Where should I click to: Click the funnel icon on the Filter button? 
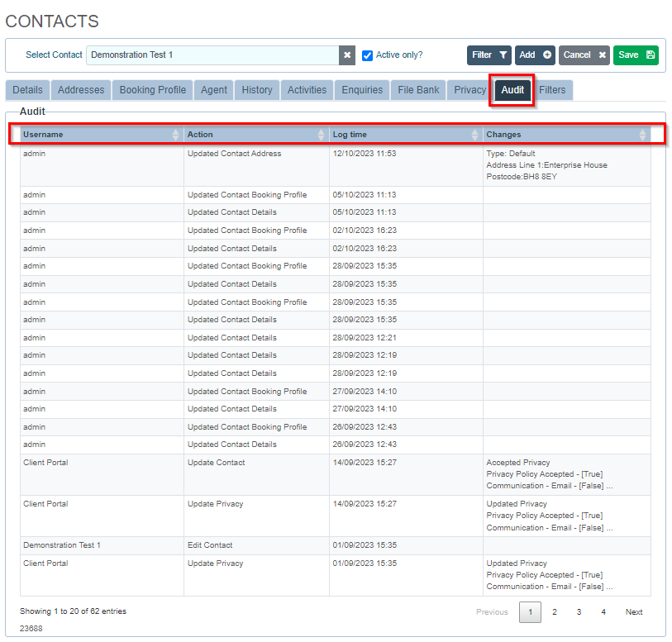pos(503,55)
